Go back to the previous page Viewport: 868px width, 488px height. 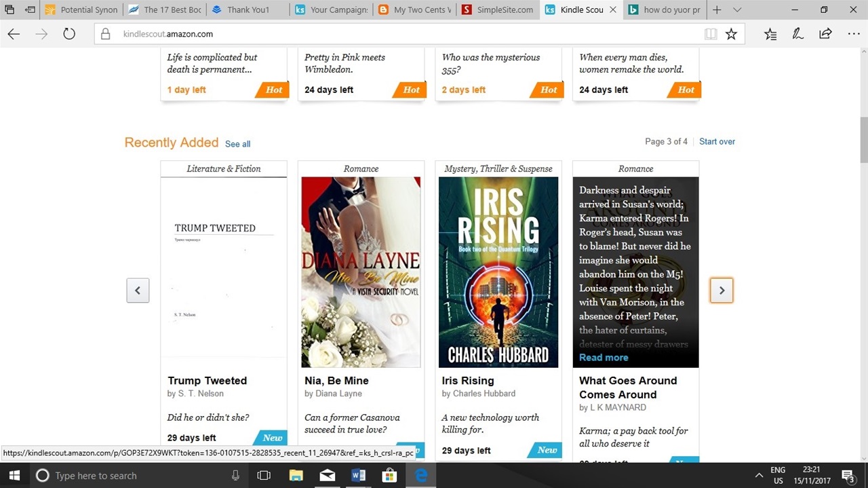point(14,34)
